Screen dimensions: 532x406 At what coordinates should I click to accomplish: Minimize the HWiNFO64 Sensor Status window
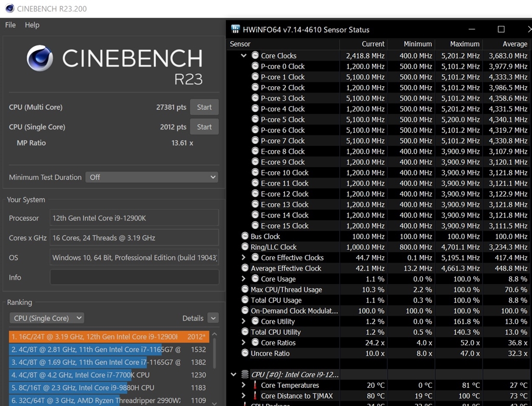(x=472, y=30)
